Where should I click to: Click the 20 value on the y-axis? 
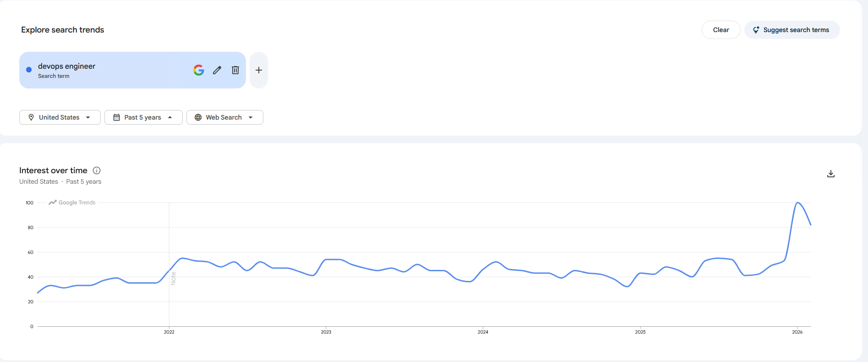click(31, 302)
